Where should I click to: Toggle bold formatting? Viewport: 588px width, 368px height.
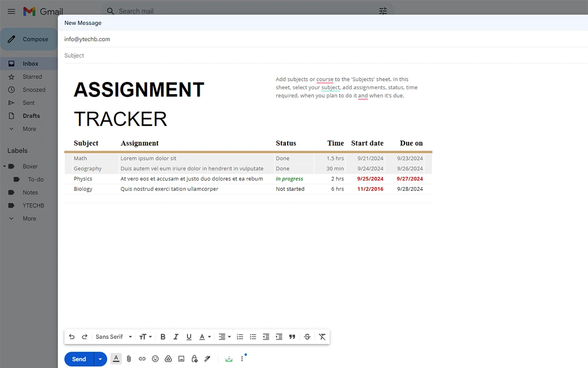click(163, 337)
